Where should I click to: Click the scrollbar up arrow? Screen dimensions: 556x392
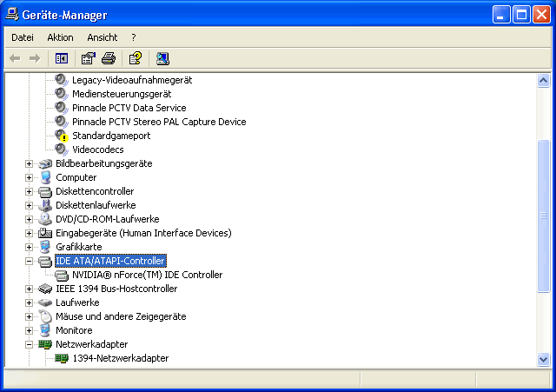coord(543,81)
